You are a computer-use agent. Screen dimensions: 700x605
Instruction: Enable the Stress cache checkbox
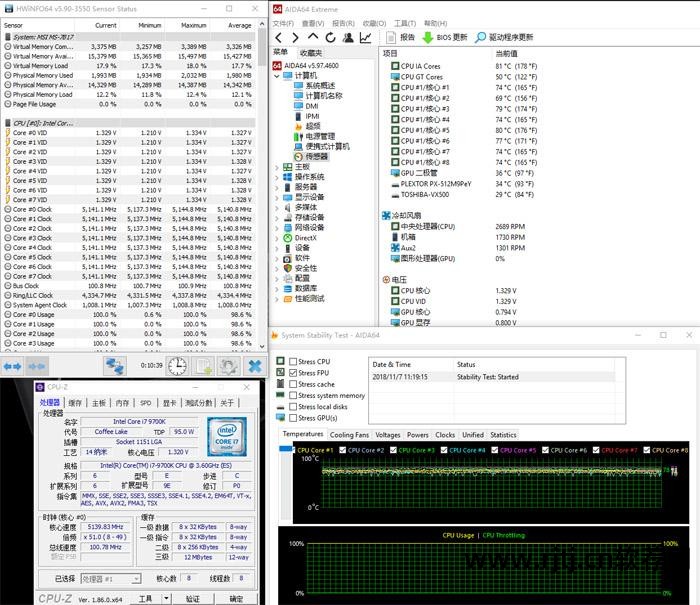(x=293, y=384)
